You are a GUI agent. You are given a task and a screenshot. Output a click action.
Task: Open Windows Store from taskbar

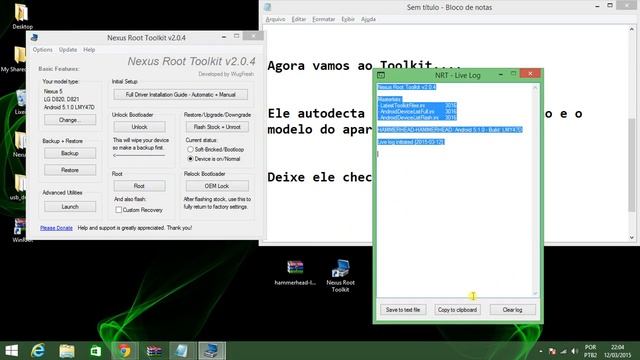pos(96,351)
